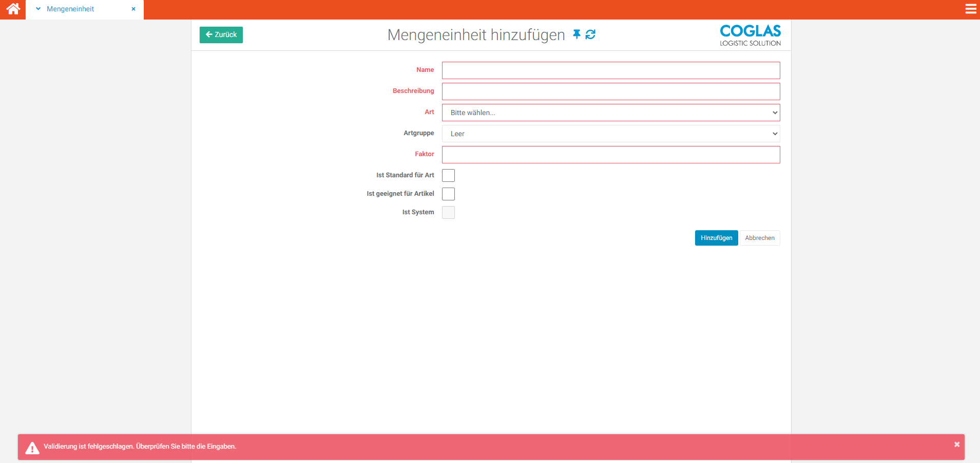Toggle the Ist System checkbox
This screenshot has width=980, height=463.
[448, 213]
